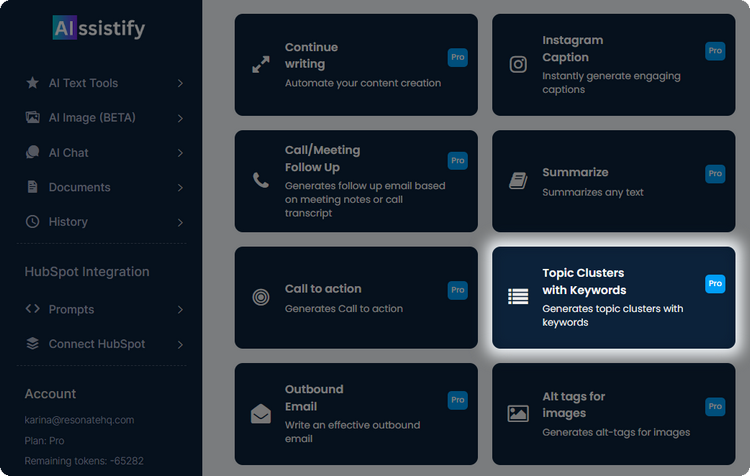Click the expand arrows icon on Continue writing

[x=261, y=64]
